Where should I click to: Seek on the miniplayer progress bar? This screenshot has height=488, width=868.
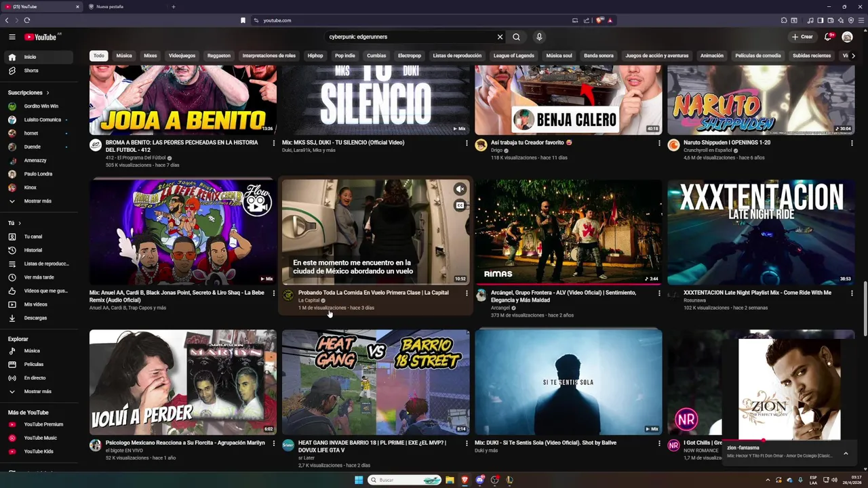pyautogui.click(x=790, y=441)
